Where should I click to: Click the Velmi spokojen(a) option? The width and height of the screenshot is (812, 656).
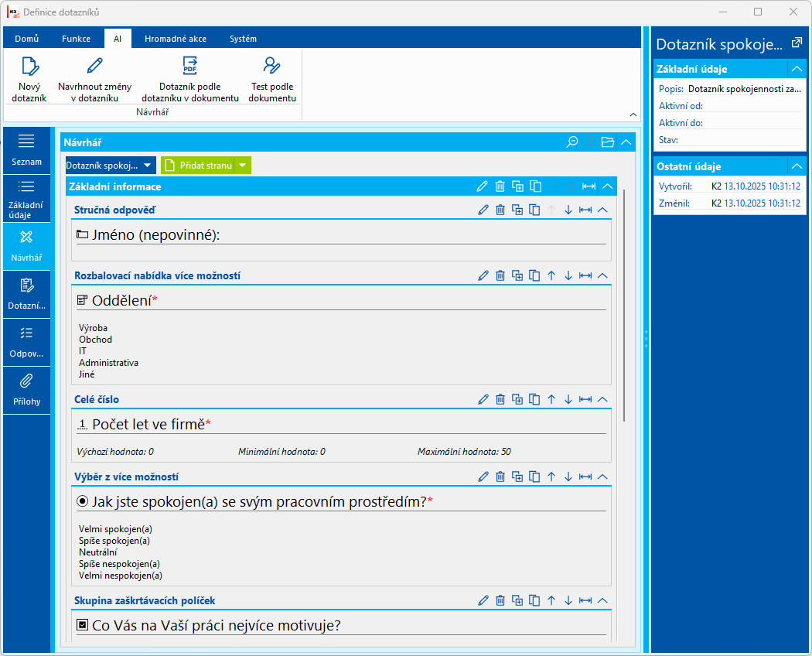coord(115,529)
